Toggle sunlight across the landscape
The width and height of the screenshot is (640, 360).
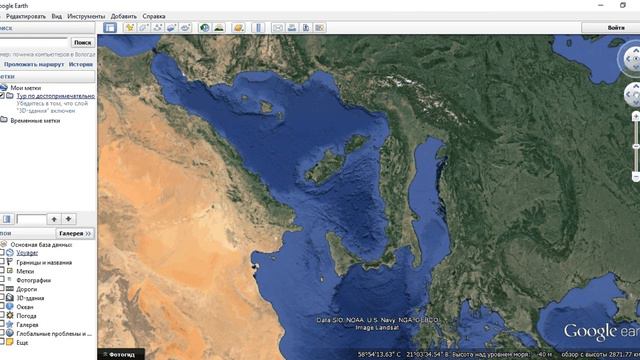(219, 27)
